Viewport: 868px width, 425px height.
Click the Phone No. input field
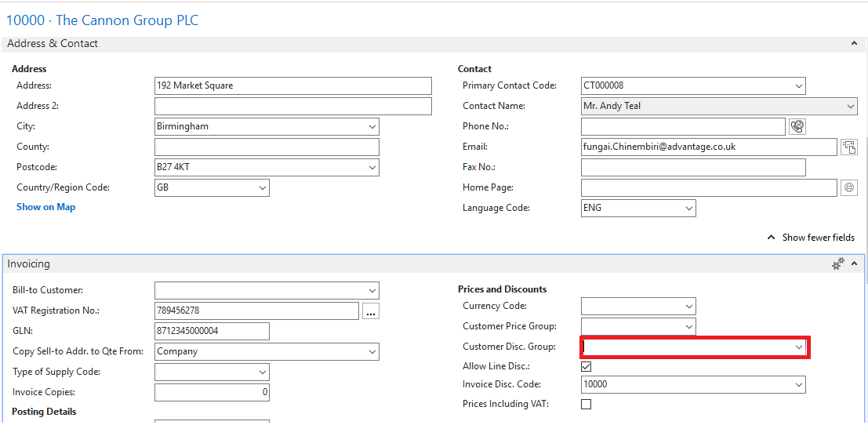(683, 126)
